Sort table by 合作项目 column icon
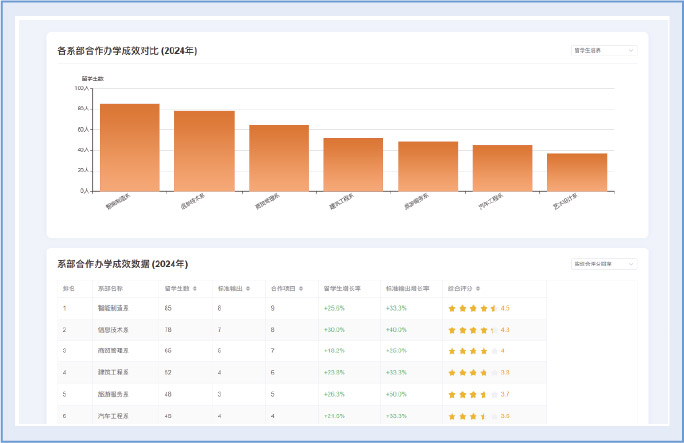Screen dimensions: 684x443 click(x=303, y=288)
